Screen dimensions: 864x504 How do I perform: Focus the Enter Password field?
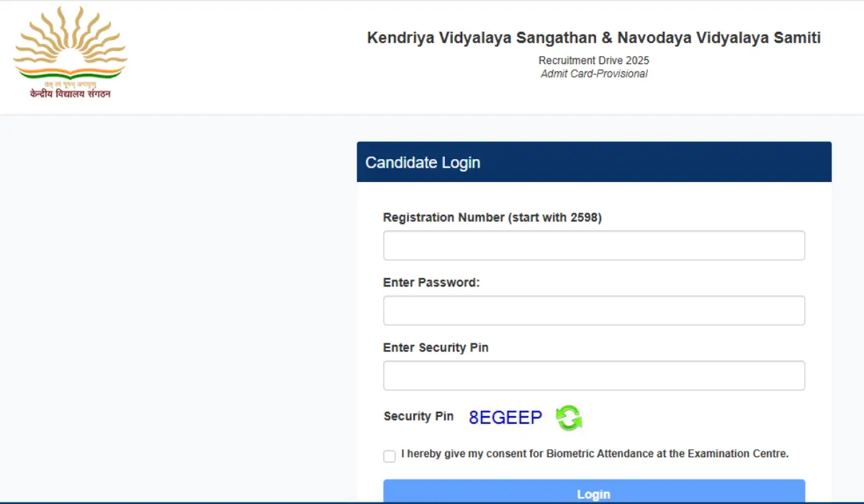[593, 310]
